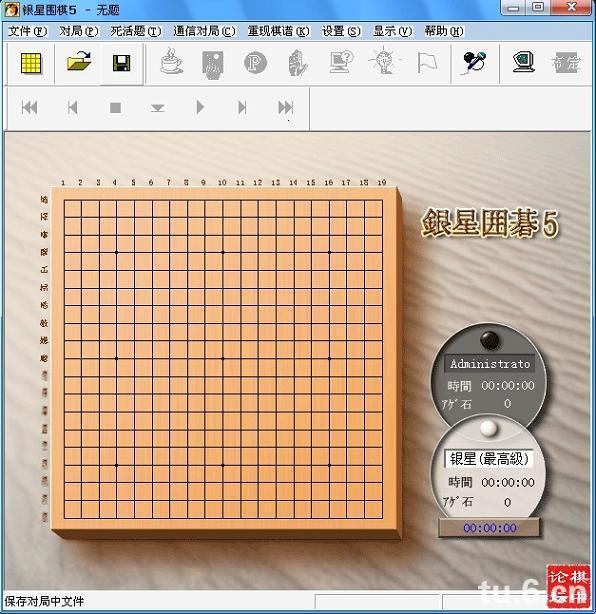Play the game record forward
This screenshot has width=596, height=614.
[x=200, y=107]
